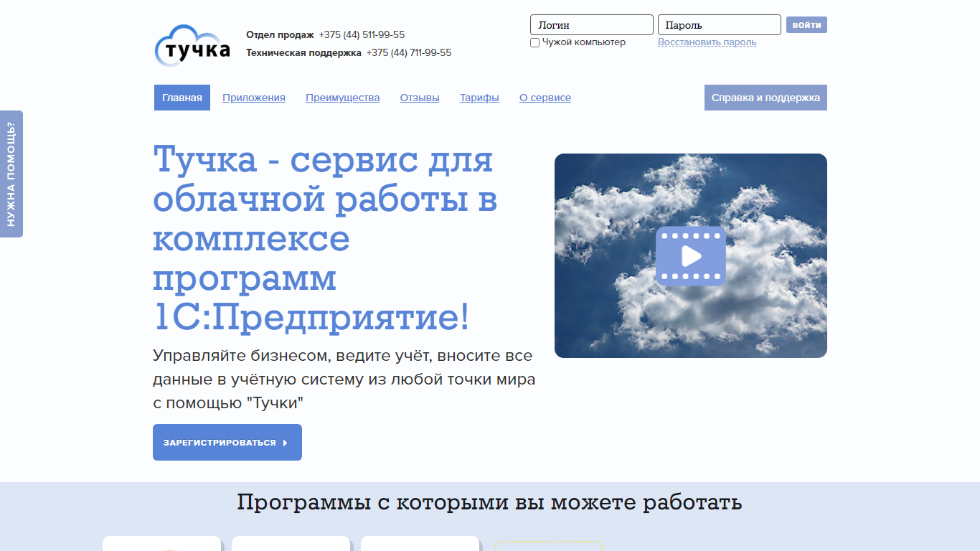The image size is (980, 551).
Task: Open the Восстановить пароль link
Action: click(707, 42)
